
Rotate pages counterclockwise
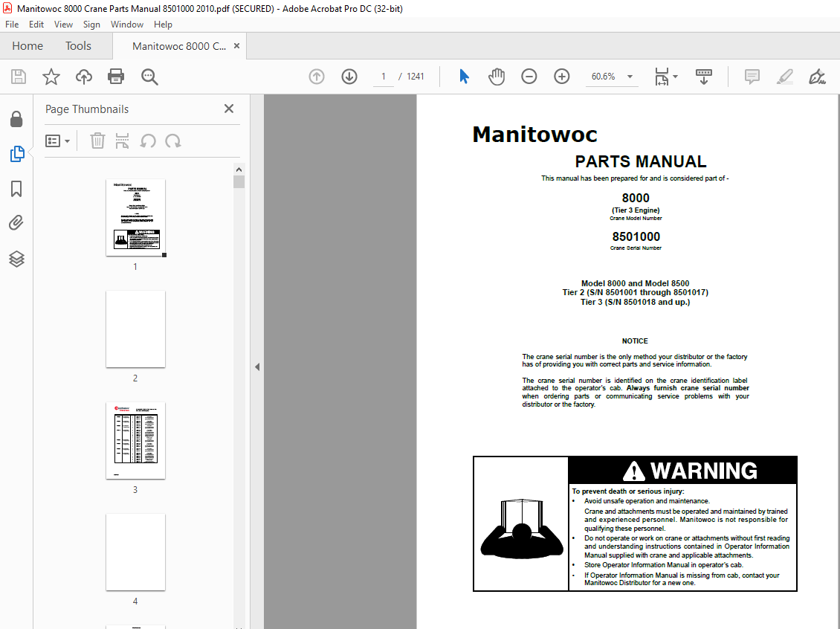[148, 141]
